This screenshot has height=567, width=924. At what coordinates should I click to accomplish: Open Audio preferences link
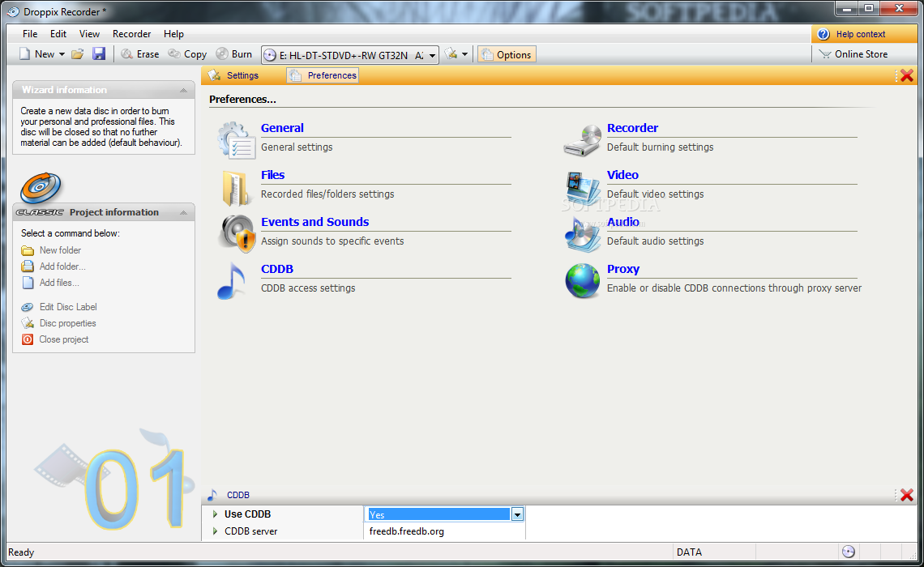coord(622,222)
